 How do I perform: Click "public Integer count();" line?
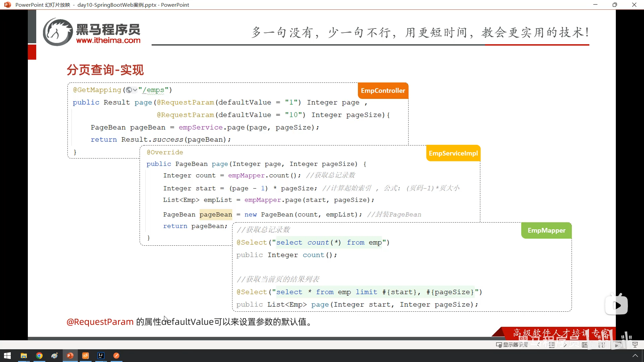click(x=286, y=255)
